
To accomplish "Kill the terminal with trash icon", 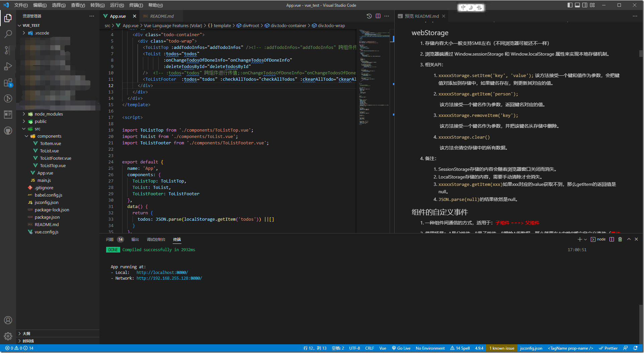I will click(x=620, y=239).
